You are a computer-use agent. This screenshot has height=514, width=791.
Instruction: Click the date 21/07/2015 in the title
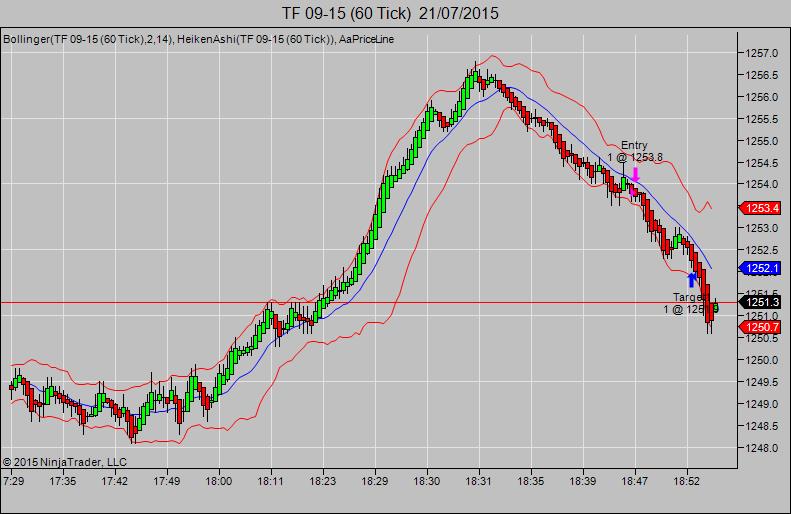pos(459,13)
